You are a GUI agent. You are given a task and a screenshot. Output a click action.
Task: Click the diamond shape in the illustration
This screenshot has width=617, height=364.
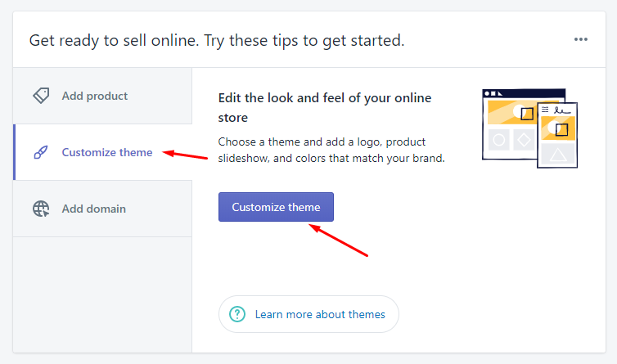click(x=524, y=141)
